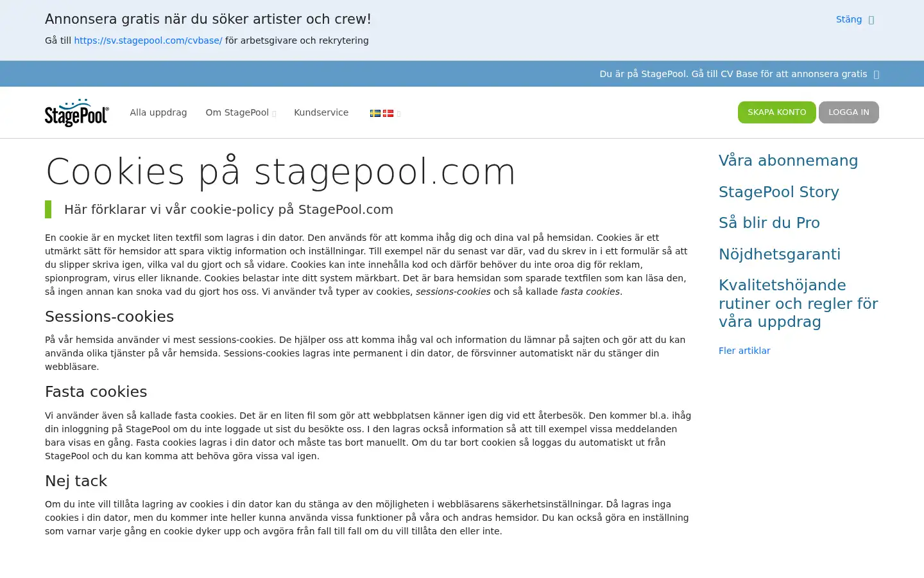Open Kvalitetshöjande rutiner och regler link
This screenshot has width=924, height=578.
click(798, 303)
